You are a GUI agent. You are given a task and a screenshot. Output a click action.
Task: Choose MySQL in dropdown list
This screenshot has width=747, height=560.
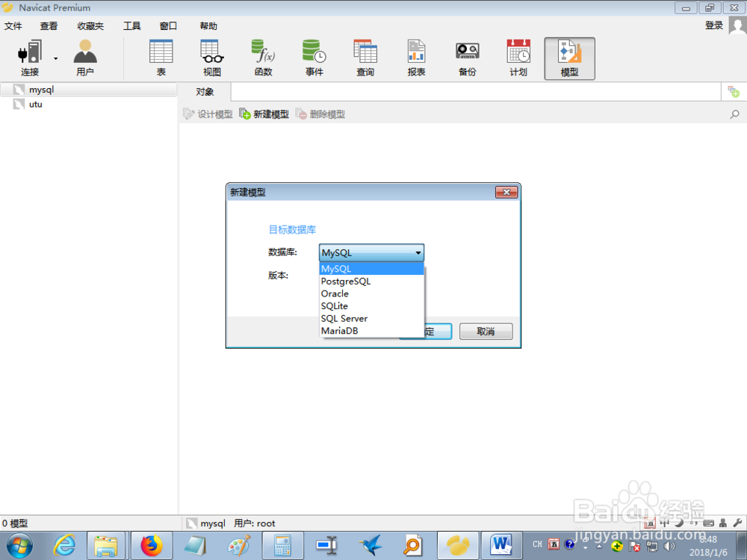[371, 269]
